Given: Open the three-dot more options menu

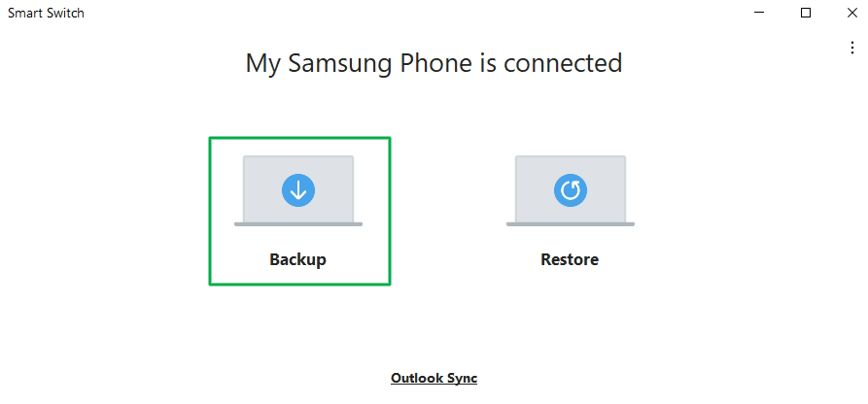Looking at the screenshot, I should click(x=852, y=48).
